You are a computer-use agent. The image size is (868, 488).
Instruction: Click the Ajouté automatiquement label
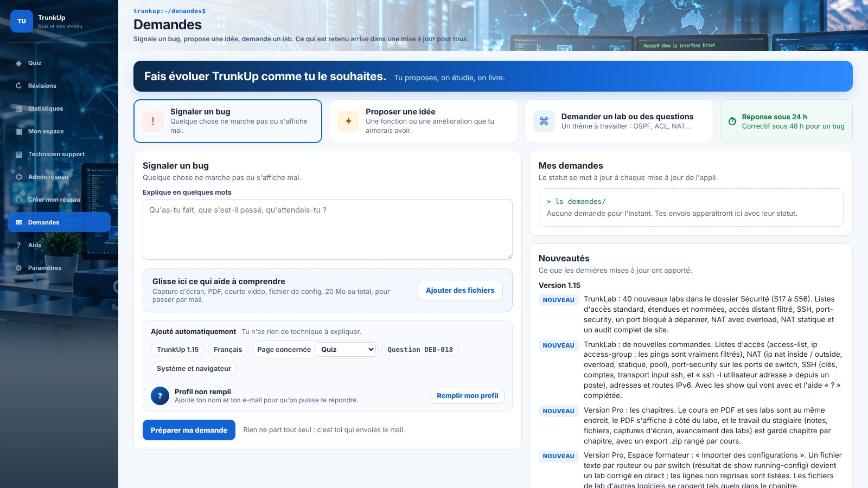point(194,331)
